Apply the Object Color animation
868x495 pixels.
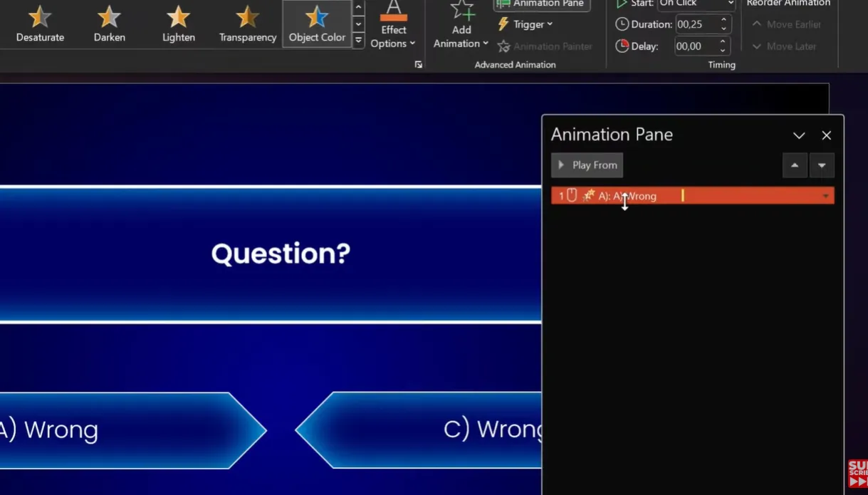point(317,24)
